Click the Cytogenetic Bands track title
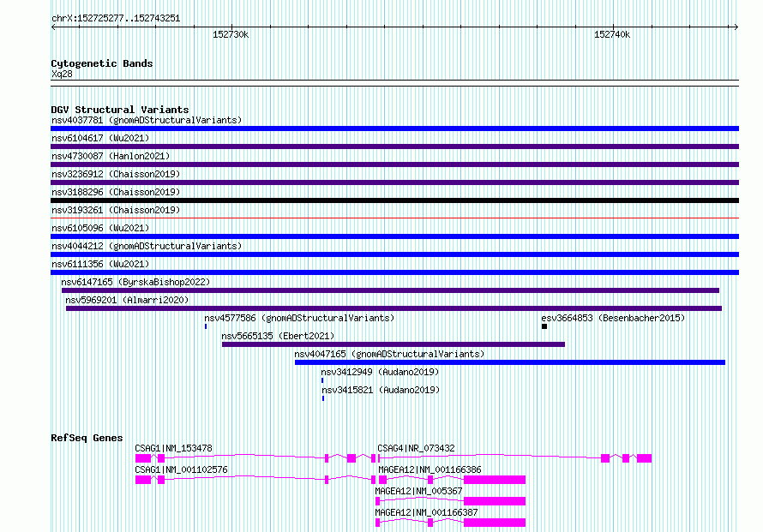The width and height of the screenshot is (763, 532). (x=102, y=63)
